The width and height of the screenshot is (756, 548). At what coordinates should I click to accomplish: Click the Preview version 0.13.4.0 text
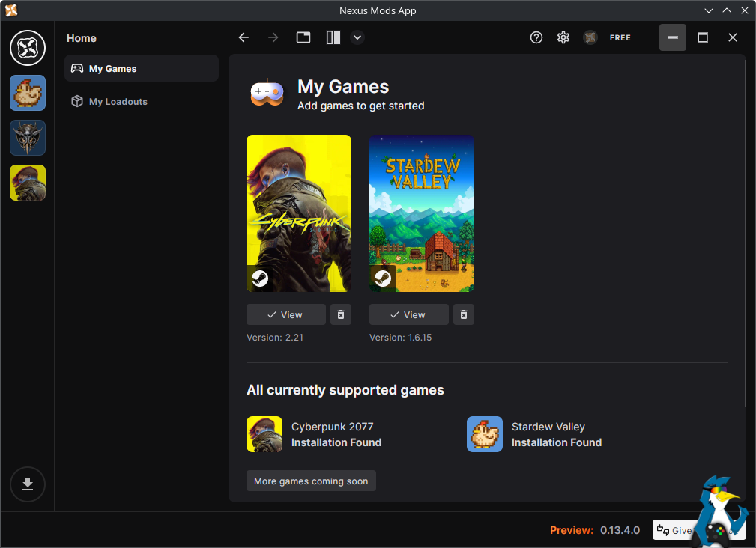click(x=595, y=530)
